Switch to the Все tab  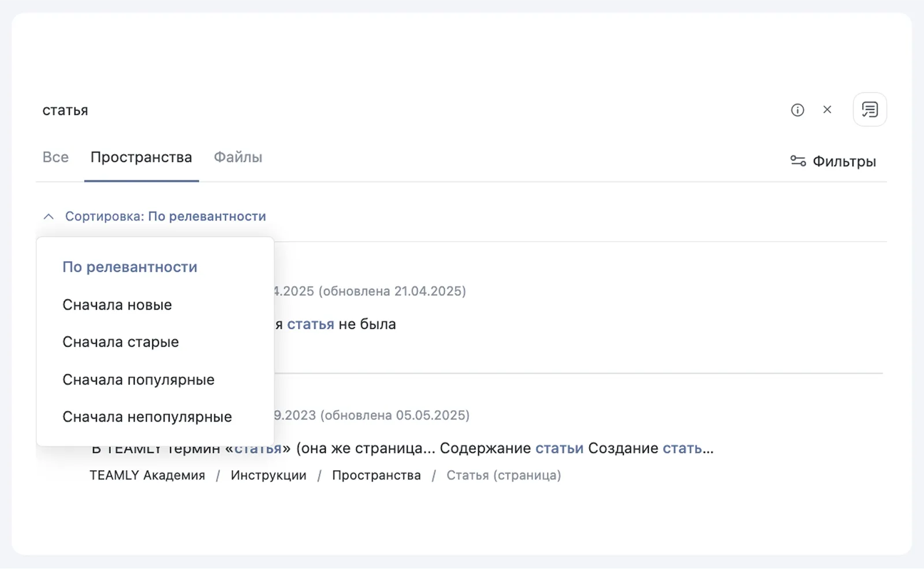pos(55,157)
